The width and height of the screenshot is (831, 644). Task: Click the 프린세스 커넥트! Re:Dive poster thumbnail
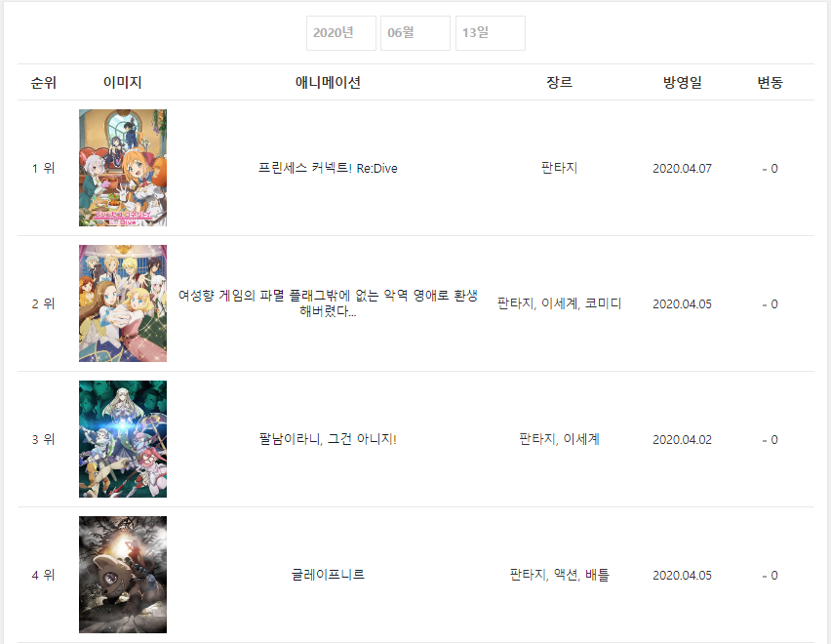[123, 168]
